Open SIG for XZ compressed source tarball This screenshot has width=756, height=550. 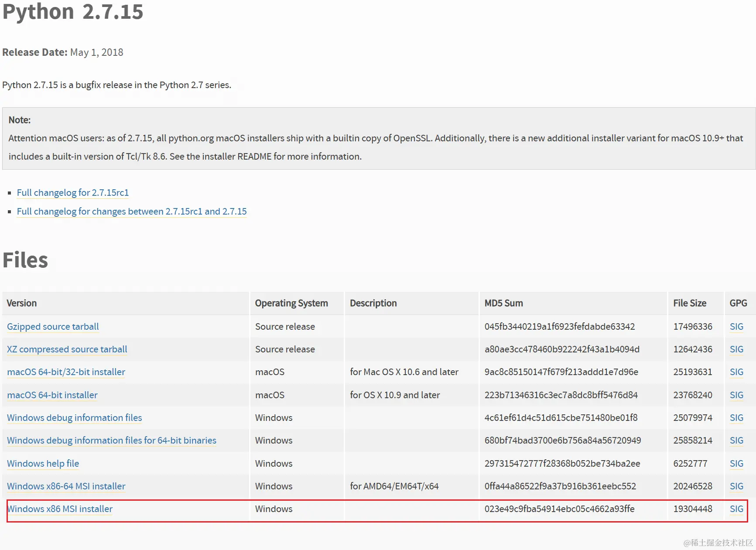click(736, 349)
